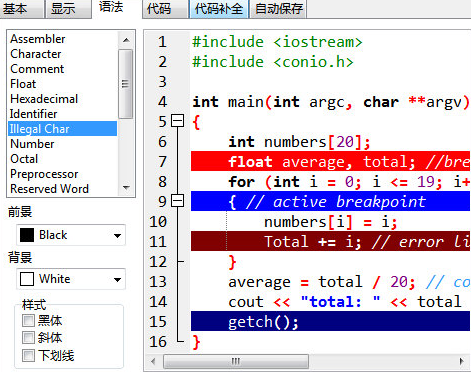Viewport: 471px width, 372px height.
Task: Open the 代码 tab
Action: 165,9
